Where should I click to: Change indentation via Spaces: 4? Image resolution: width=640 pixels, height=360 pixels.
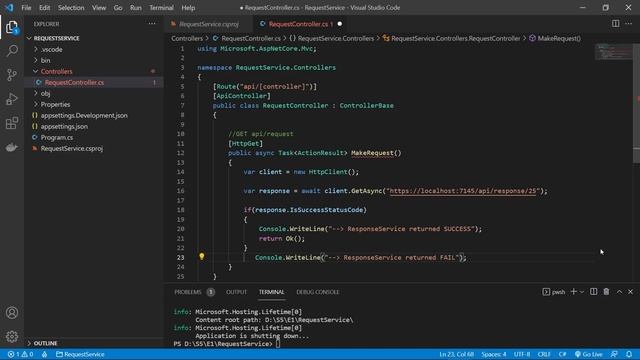click(x=493, y=354)
